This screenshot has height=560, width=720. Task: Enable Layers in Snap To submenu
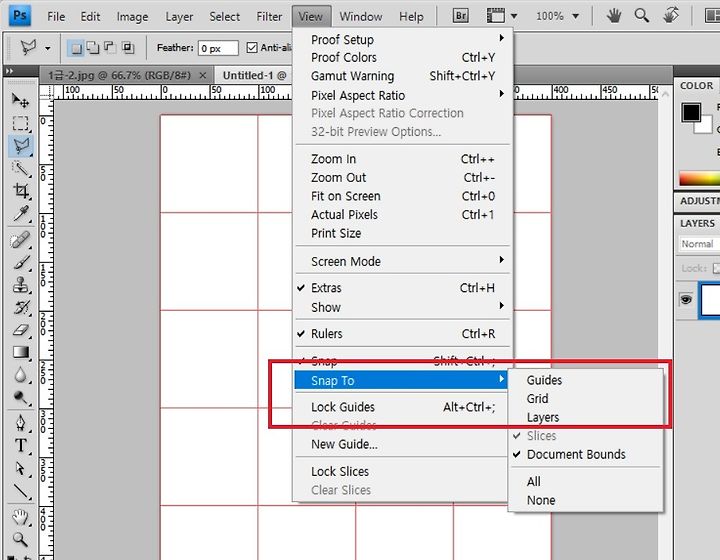[x=586, y=417]
